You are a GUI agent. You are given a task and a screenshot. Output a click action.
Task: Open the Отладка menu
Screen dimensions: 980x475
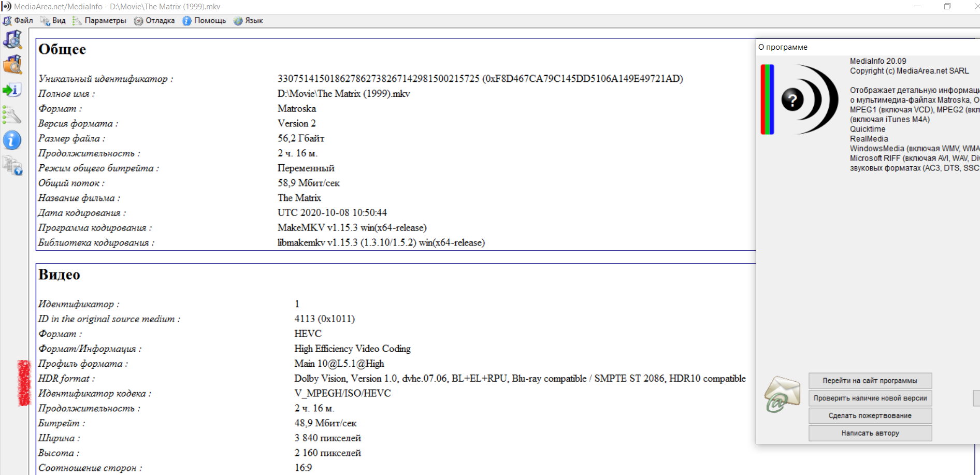click(154, 21)
